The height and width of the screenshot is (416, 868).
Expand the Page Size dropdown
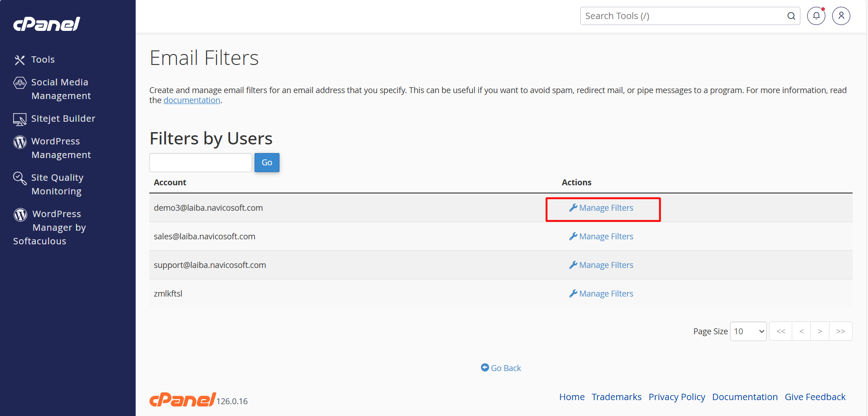pyautogui.click(x=748, y=332)
